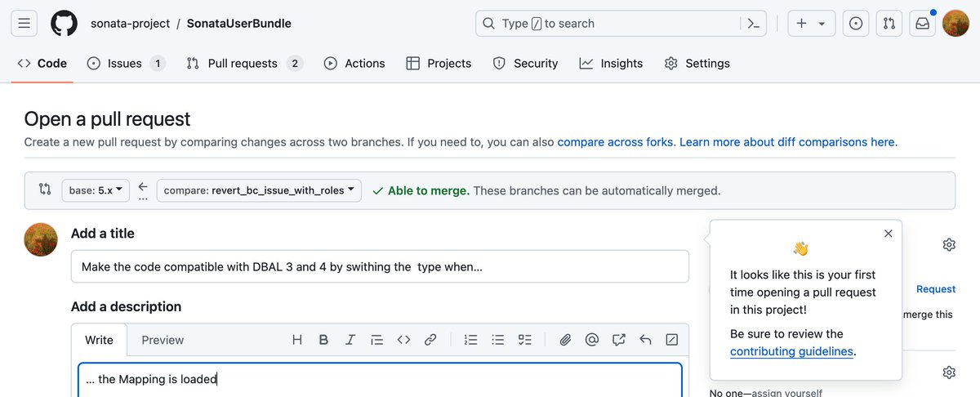980x397 pixels.
Task: Switch to the Insights tab
Action: [611, 63]
